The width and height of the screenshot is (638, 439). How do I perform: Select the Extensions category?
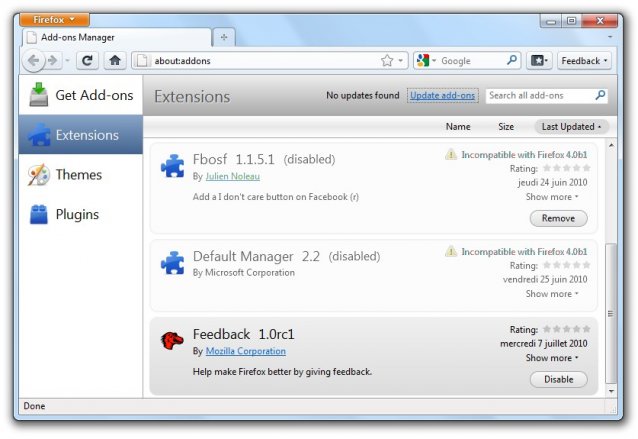click(x=81, y=135)
